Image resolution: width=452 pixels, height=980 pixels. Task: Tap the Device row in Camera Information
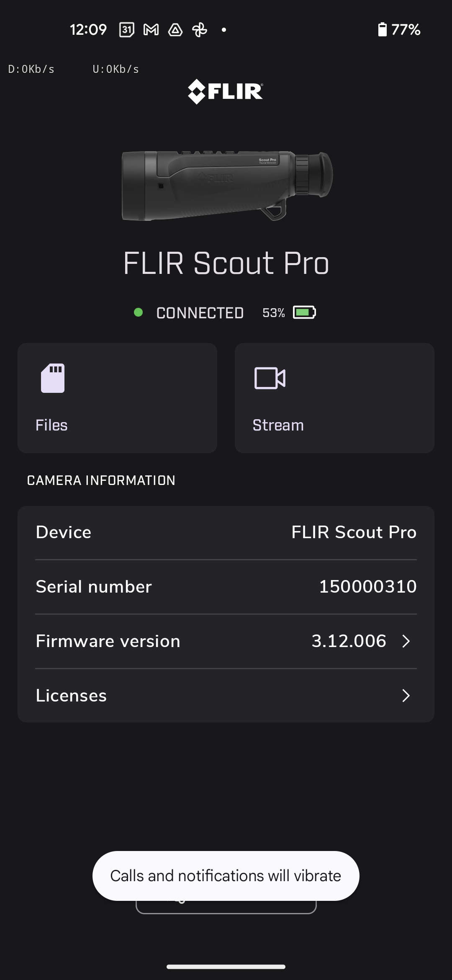226,532
